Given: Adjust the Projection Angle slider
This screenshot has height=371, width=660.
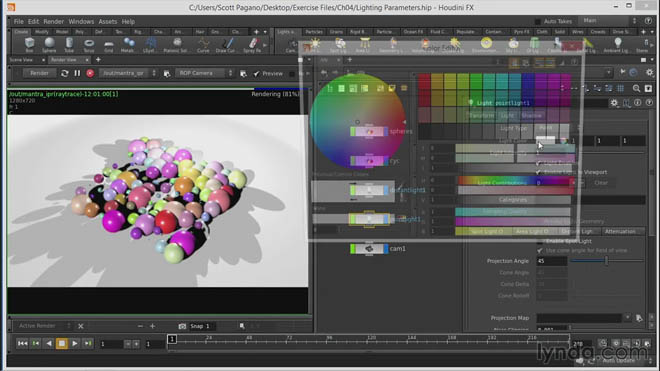Looking at the screenshot, I should point(607,261).
